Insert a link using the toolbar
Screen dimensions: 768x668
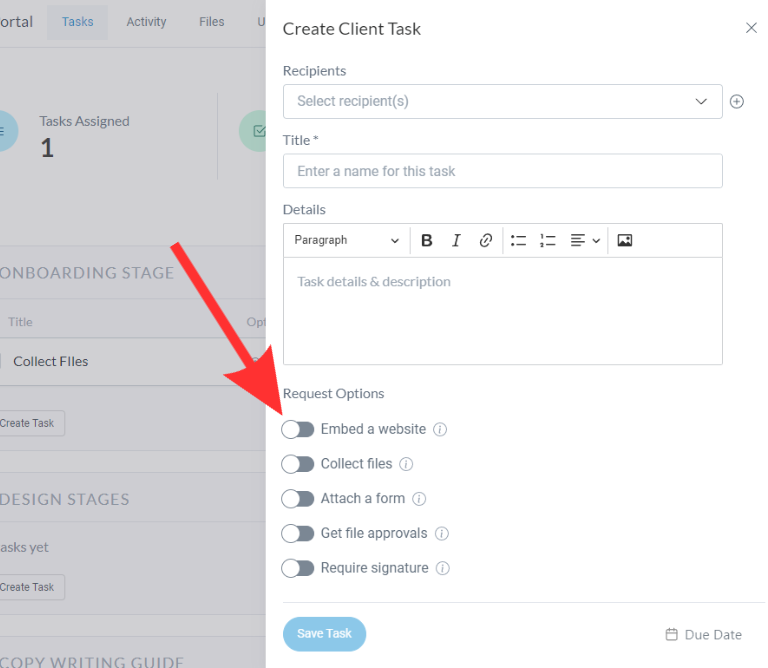(x=485, y=241)
